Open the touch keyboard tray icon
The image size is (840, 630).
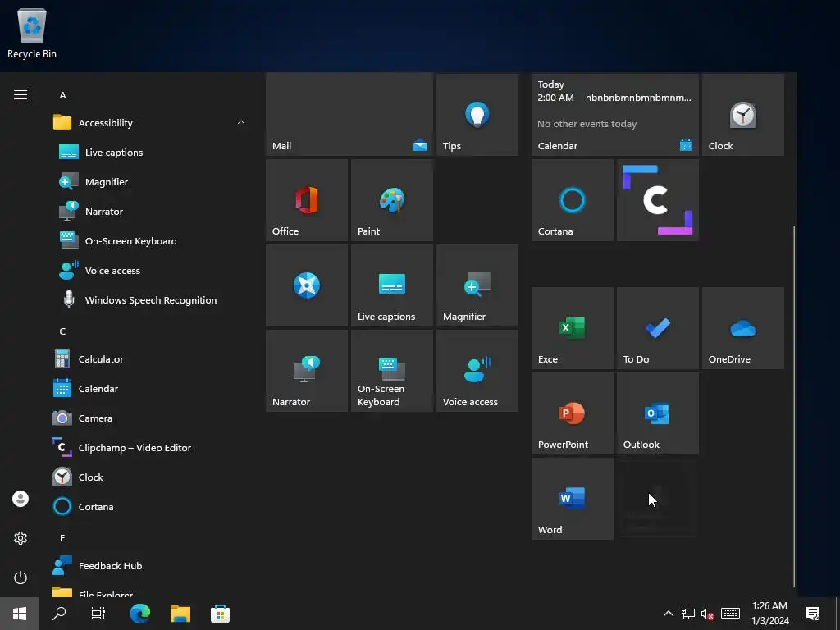point(730,614)
